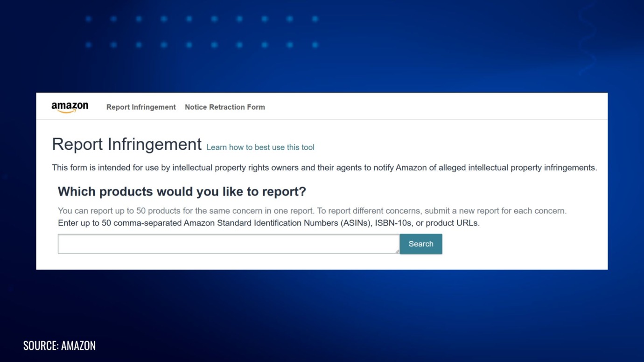
Task: Click the Report Infringement page heading
Action: [x=126, y=144]
